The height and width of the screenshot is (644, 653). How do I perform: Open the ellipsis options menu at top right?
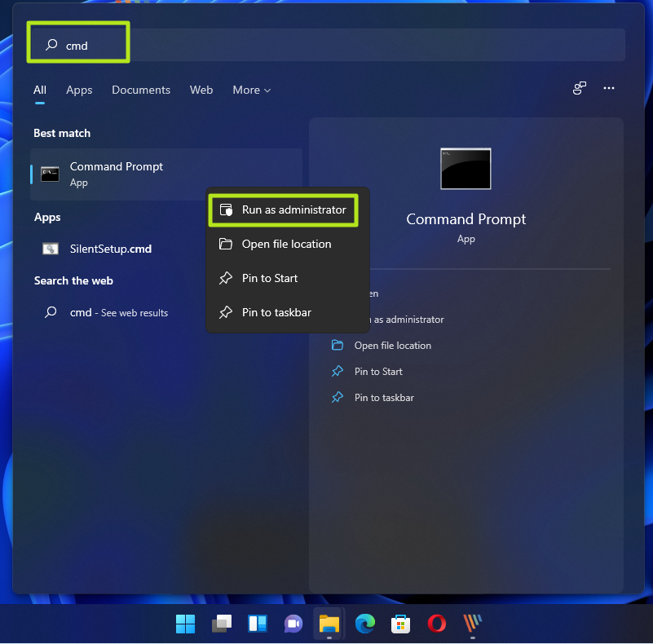(609, 88)
